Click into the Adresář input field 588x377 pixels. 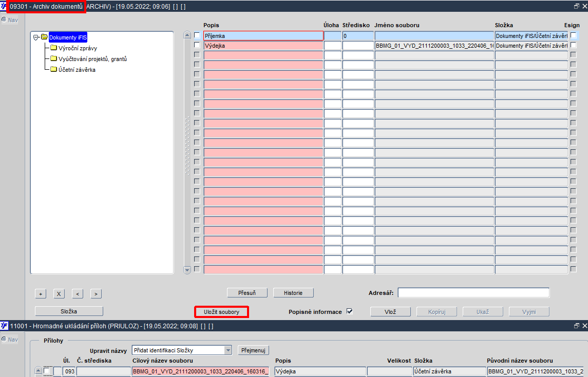pos(473,293)
